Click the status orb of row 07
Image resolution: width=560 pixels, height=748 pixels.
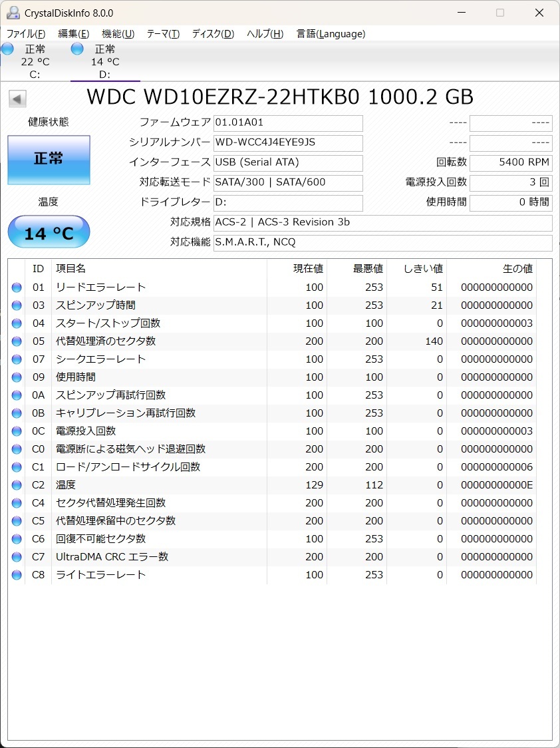pyautogui.click(x=17, y=359)
